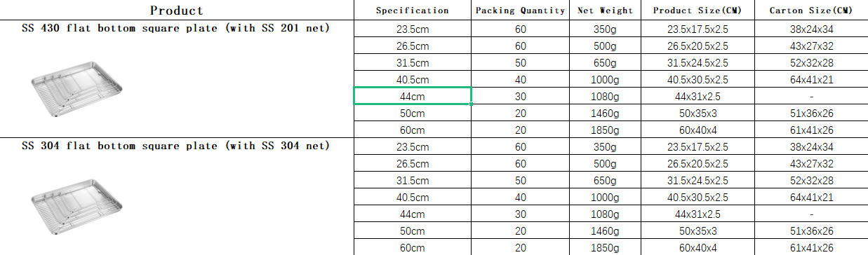Viewport: 868px width, 255px height.
Task: Select the Packing Quantity header cell
Action: [520, 11]
